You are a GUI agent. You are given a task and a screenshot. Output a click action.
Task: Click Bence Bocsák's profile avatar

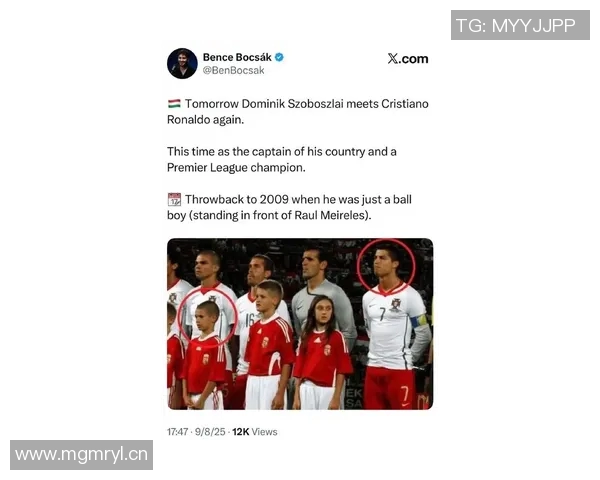pos(182,64)
